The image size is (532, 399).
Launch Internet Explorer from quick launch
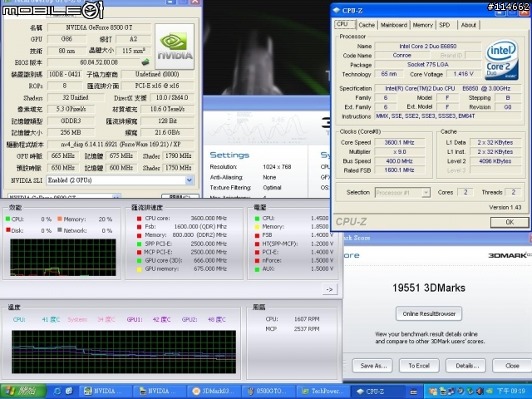tap(57, 392)
